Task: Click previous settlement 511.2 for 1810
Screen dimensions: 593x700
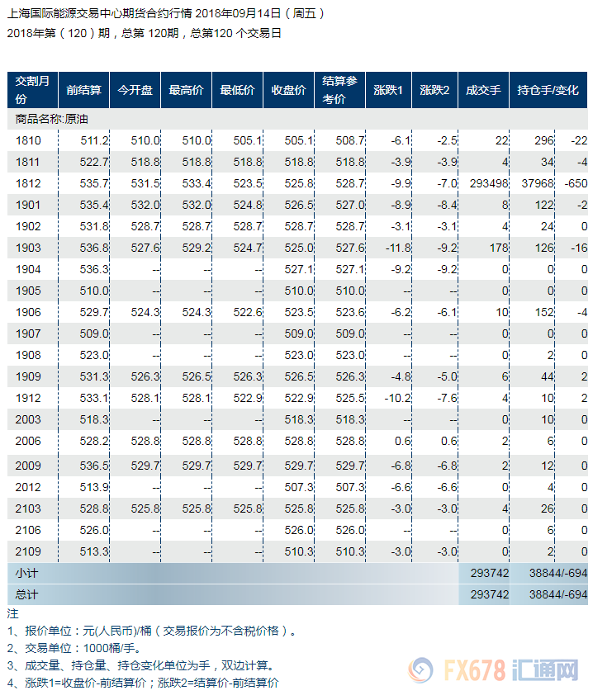Action: click(94, 140)
